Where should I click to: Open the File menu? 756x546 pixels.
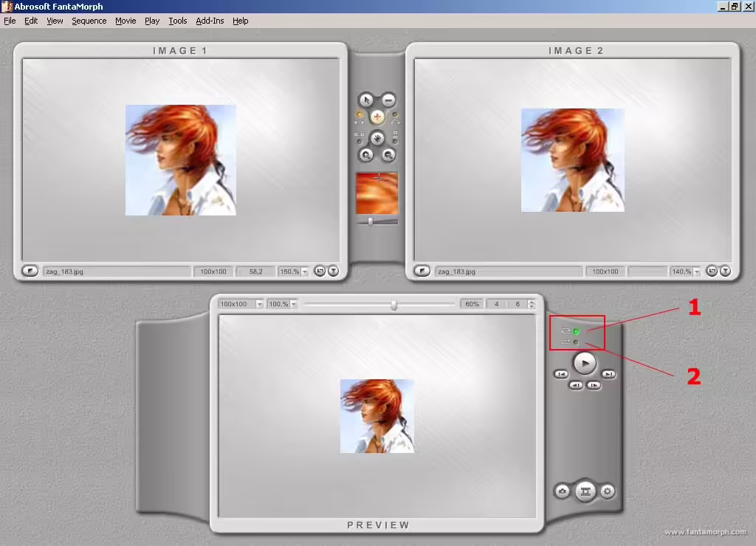pyautogui.click(x=10, y=21)
